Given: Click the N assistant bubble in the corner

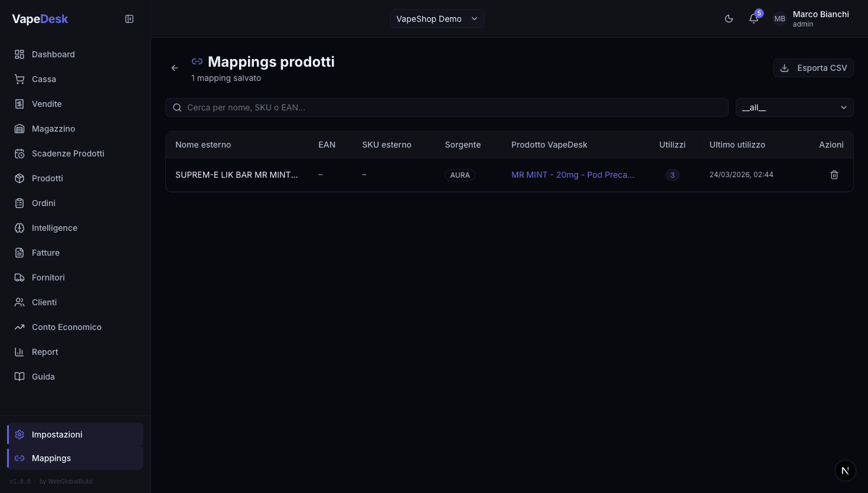Looking at the screenshot, I should tap(845, 470).
